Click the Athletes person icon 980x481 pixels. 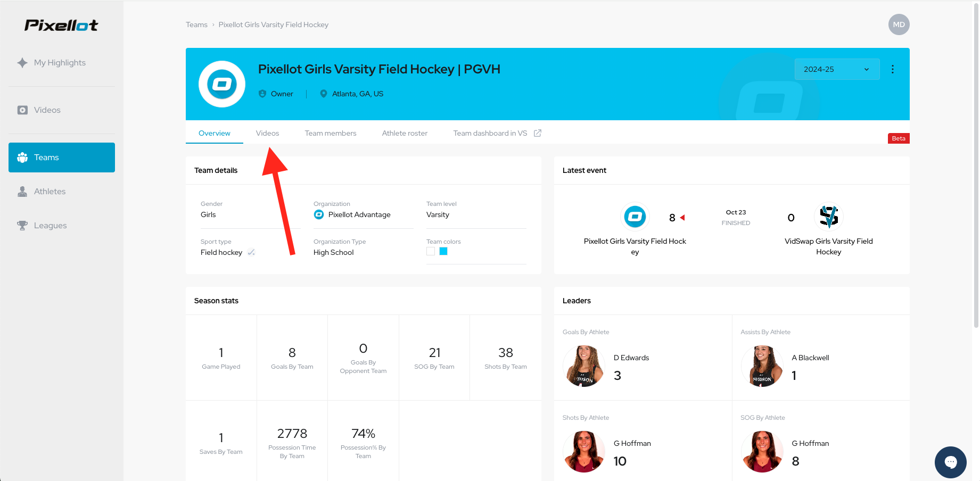[x=22, y=192]
